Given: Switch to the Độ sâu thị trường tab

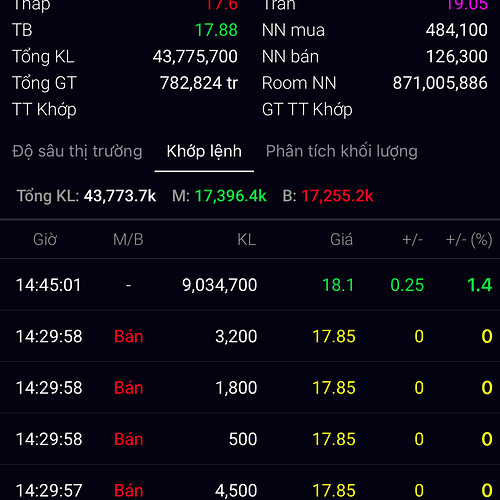Looking at the screenshot, I should (x=77, y=152).
